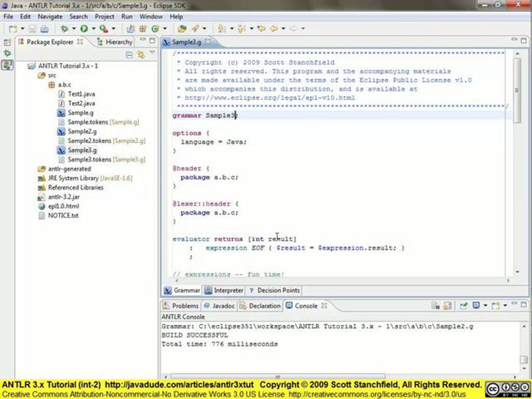Click the Open Console icon
The height and width of the screenshot is (399, 532).
click(496, 306)
